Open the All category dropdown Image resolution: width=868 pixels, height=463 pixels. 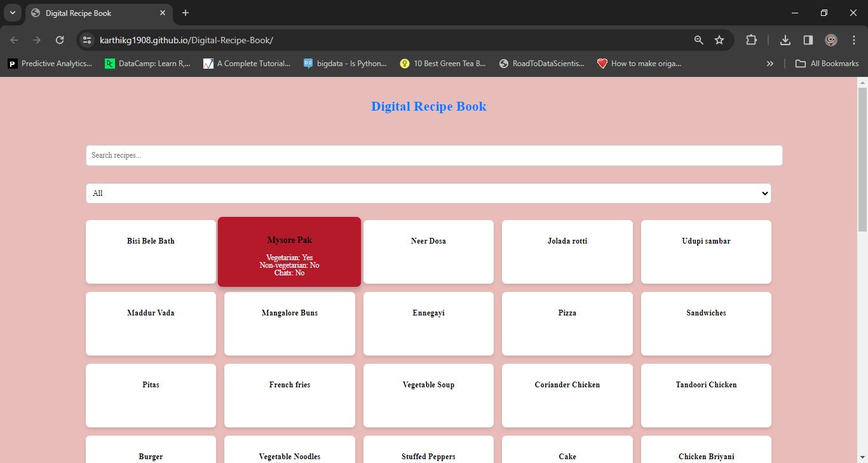(x=428, y=193)
